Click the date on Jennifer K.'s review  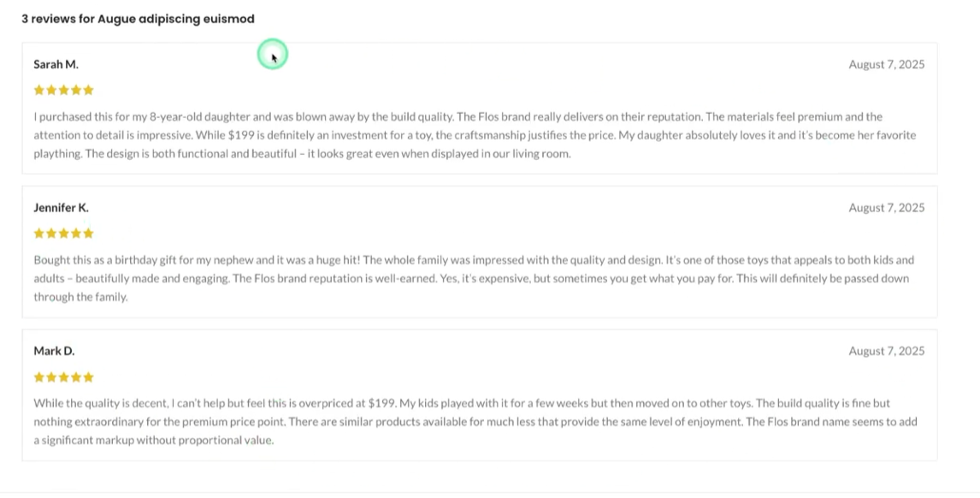(886, 208)
